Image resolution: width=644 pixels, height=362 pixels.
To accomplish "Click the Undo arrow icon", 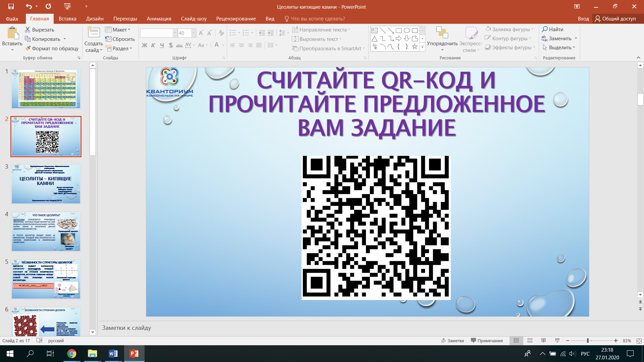I will point(29,6).
